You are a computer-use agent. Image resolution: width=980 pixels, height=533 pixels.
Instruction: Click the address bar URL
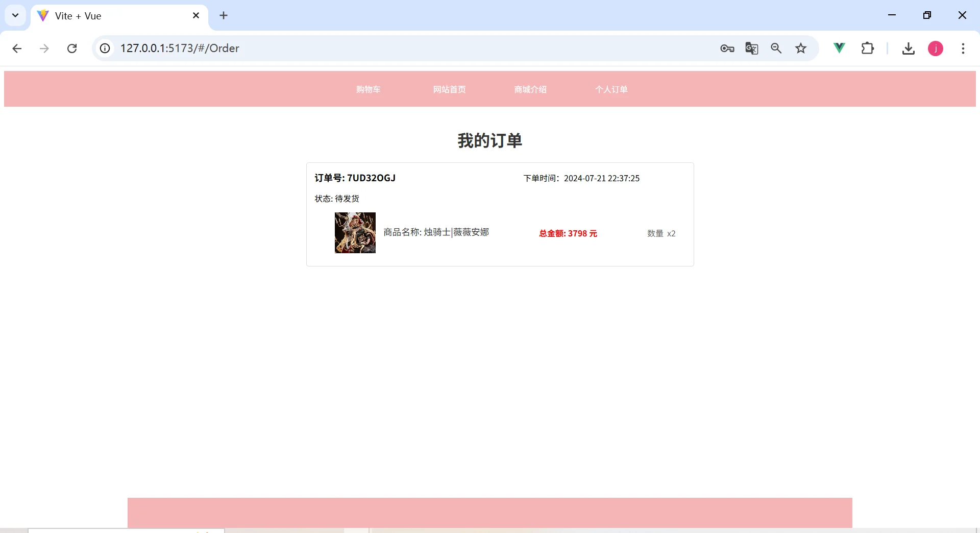(x=180, y=49)
